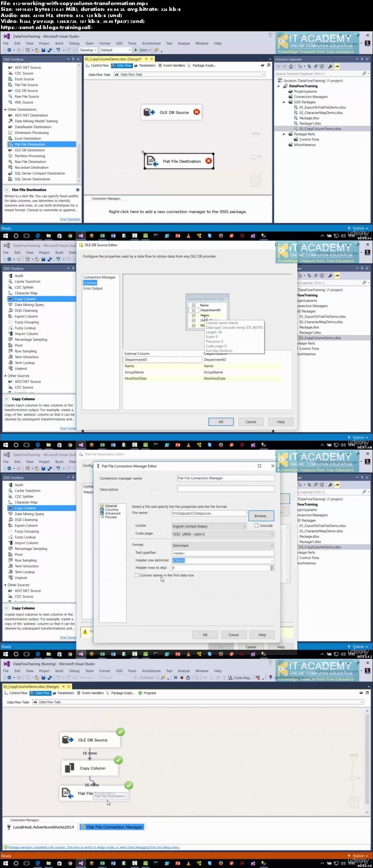
Task: Choose Raw File Source from the toolbox
Action: 27,96
